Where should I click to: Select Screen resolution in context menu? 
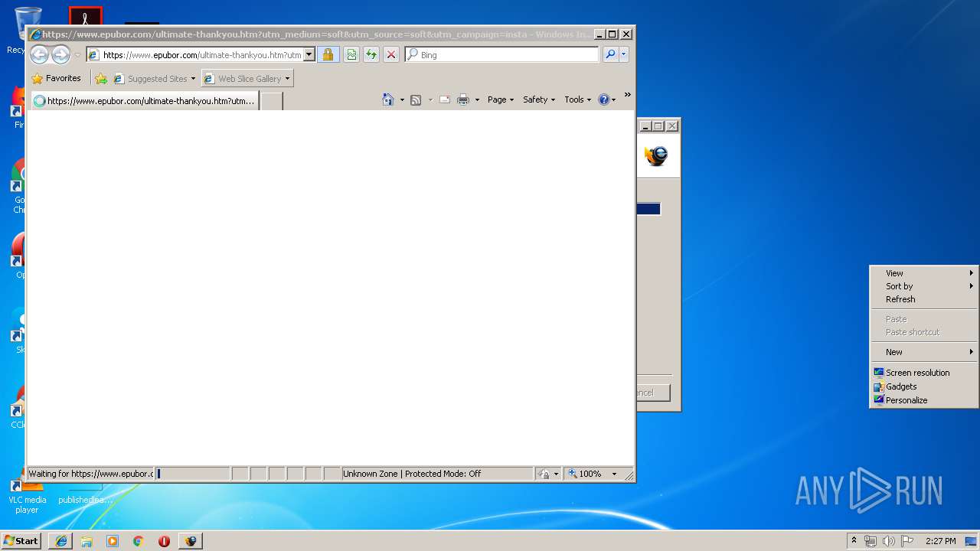click(x=924, y=373)
